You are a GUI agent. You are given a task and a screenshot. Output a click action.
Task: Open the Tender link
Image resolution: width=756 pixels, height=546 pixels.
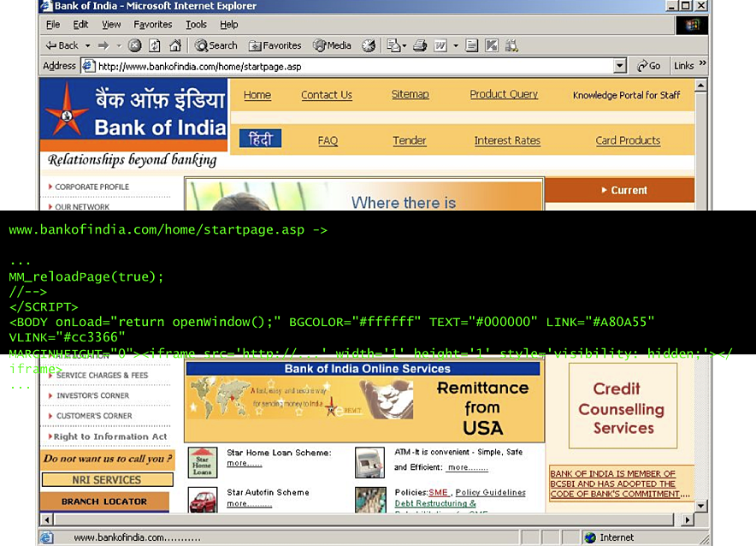410,141
